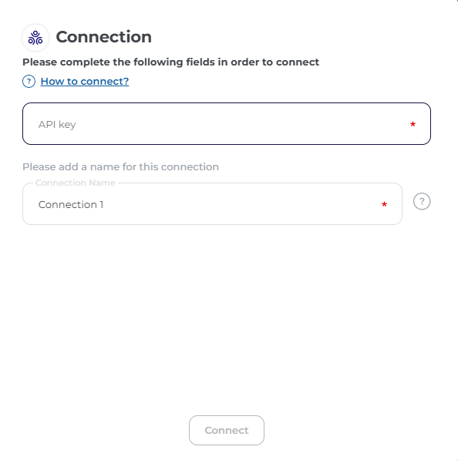
Task: Click the question-mark icon before How to connect
Action: click(x=29, y=81)
